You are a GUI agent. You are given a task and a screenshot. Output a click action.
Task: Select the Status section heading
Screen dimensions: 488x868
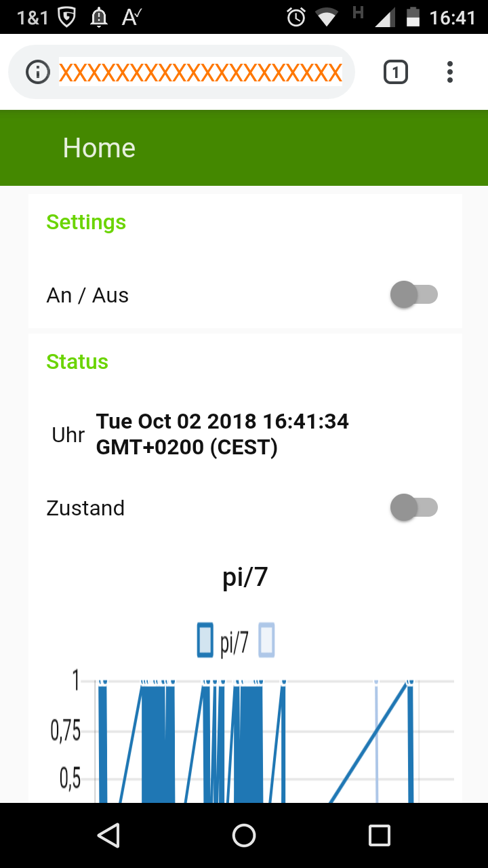[77, 362]
